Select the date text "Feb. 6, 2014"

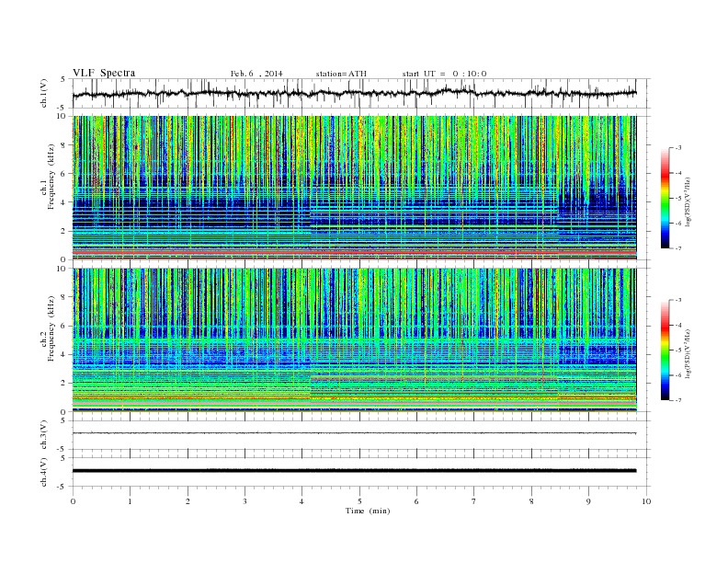click(x=256, y=74)
